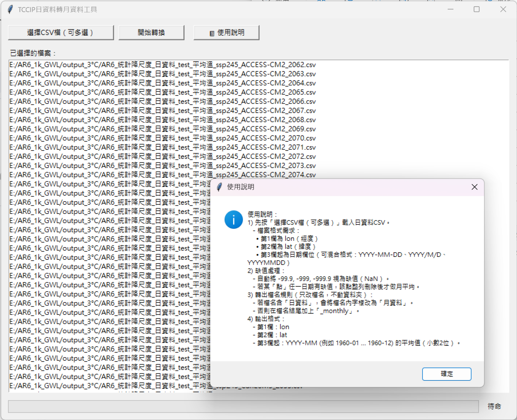Viewport: 517px width, 420px height.
Task: Minimize the TCCIP tool window
Action: tap(451, 9)
